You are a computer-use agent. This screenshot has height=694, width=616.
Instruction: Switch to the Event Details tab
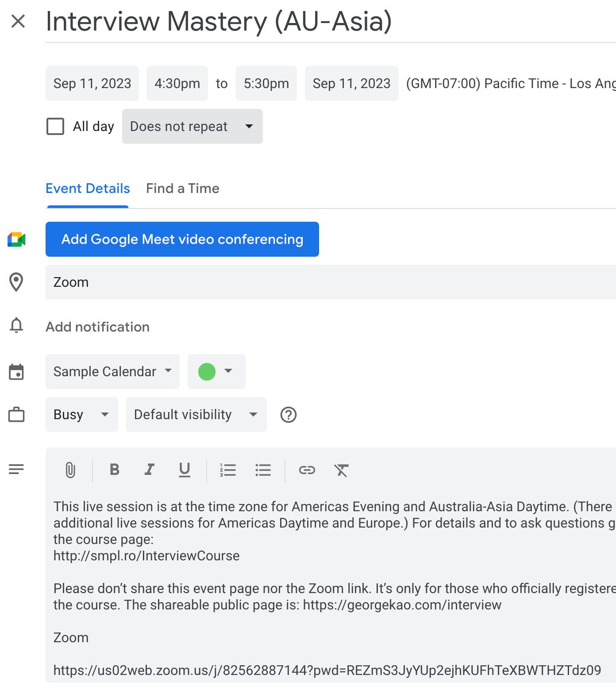coord(88,189)
